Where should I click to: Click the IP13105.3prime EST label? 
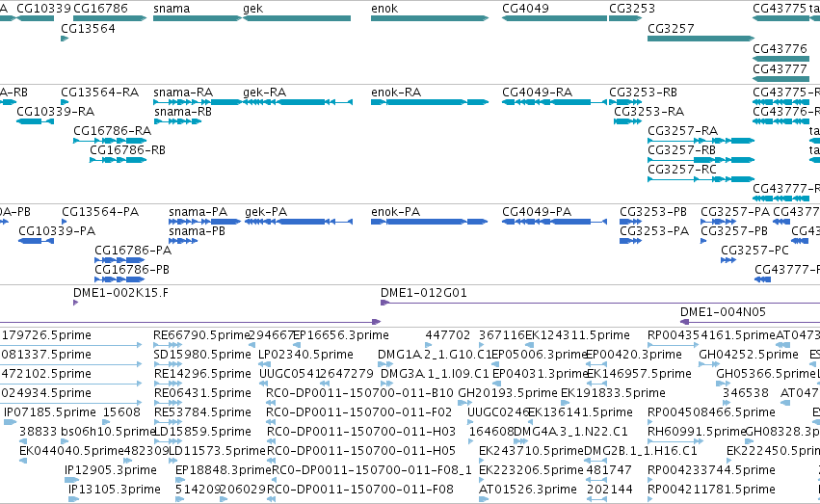click(115, 490)
